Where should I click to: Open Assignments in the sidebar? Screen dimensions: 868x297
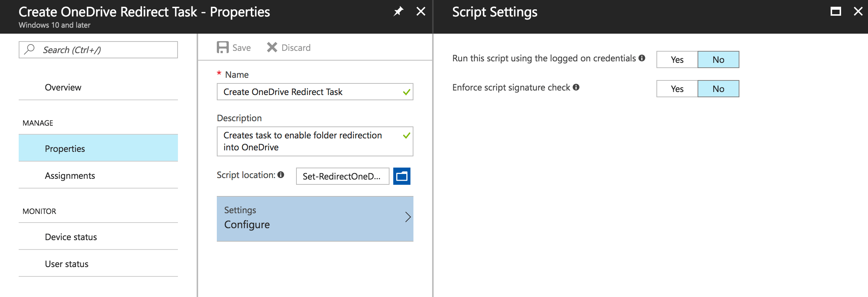click(x=98, y=175)
